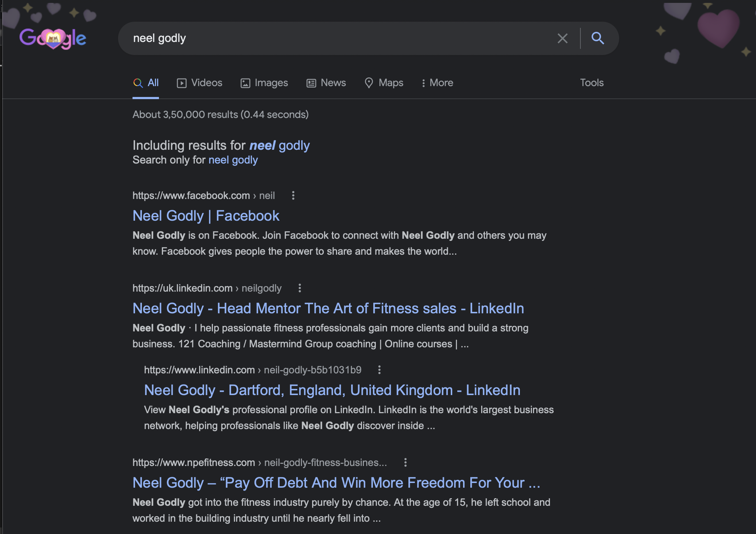Open the Neel Godly | Facebook result
The width and height of the screenshot is (756, 534).
click(x=206, y=216)
